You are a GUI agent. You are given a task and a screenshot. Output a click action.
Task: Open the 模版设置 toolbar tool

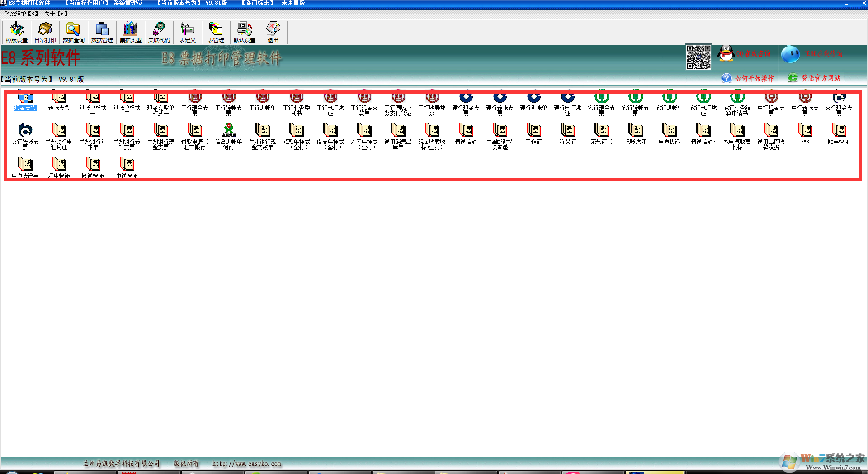click(17, 32)
